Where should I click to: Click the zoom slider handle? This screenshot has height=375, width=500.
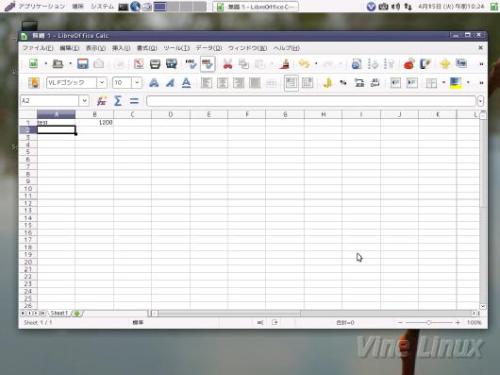tap(429, 322)
